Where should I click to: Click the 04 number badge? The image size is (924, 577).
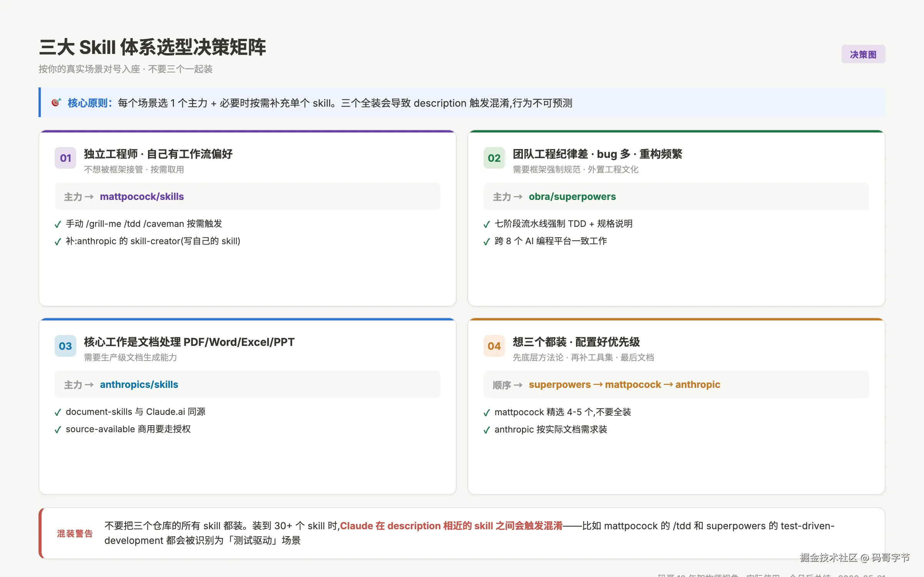point(494,346)
